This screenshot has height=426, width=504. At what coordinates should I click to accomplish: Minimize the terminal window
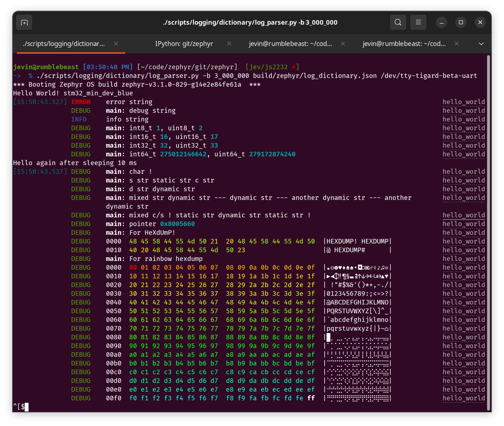click(x=441, y=22)
